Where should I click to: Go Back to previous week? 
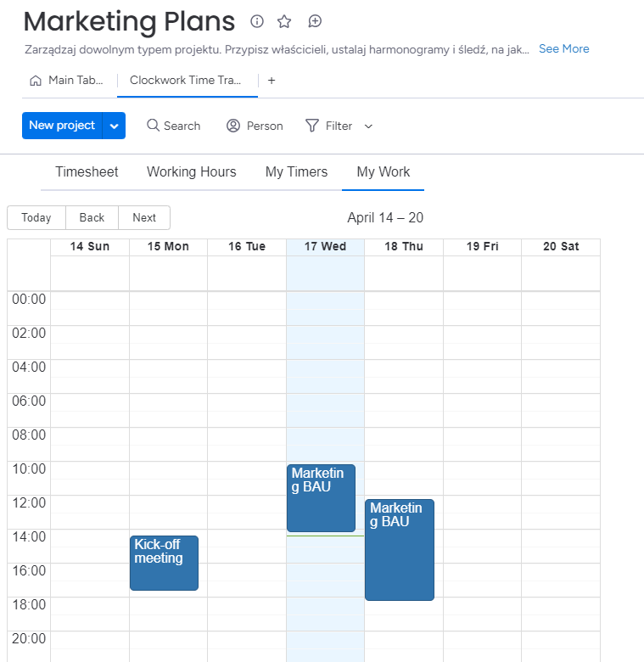click(x=92, y=218)
